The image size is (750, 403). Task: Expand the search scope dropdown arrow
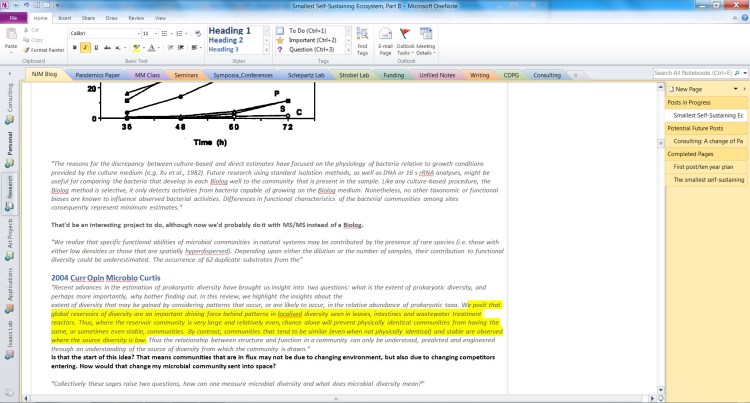point(744,73)
